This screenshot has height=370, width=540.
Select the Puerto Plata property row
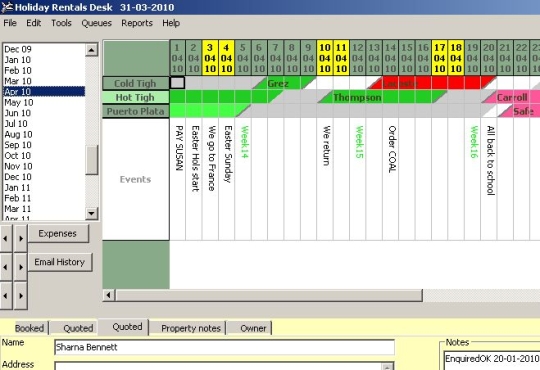tap(135, 111)
